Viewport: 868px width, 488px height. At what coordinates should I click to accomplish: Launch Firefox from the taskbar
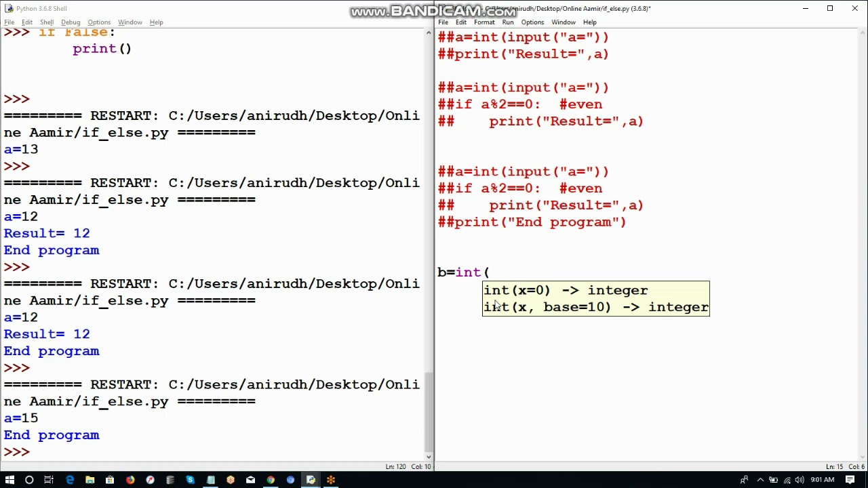(130, 480)
